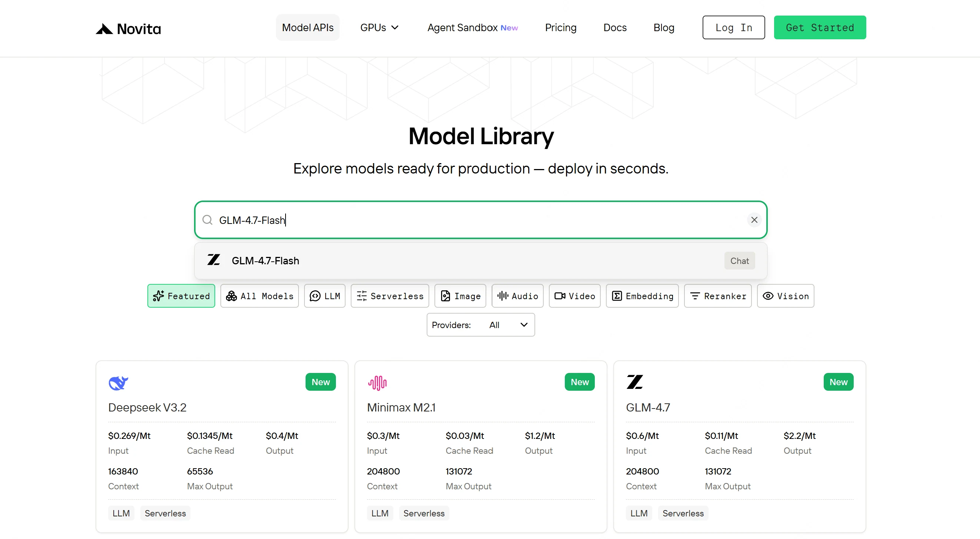Image resolution: width=980 pixels, height=539 pixels.
Task: Open the Blog link
Action: click(x=664, y=27)
